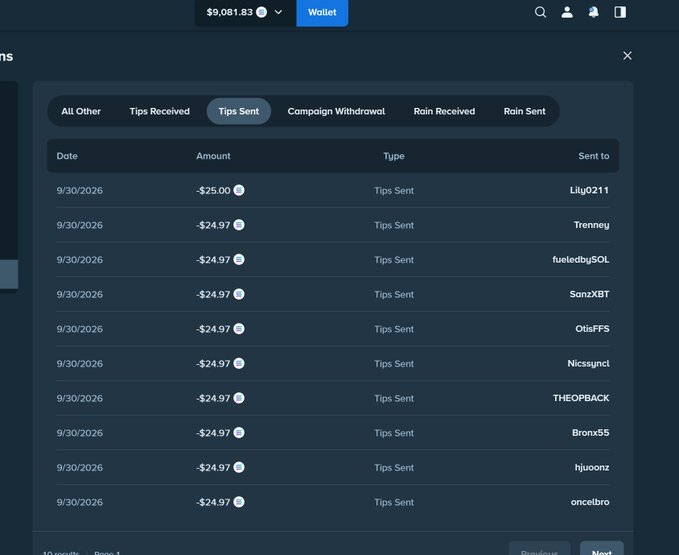Open recipient THEOPBACK
This screenshot has height=555, width=679.
581,398
